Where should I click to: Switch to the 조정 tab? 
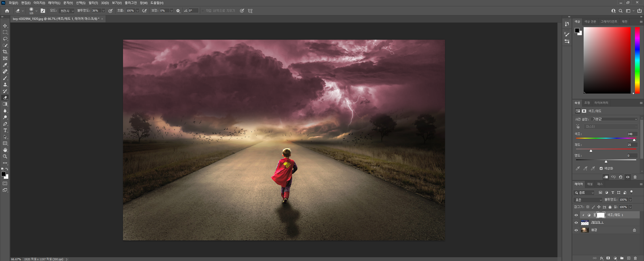587,103
